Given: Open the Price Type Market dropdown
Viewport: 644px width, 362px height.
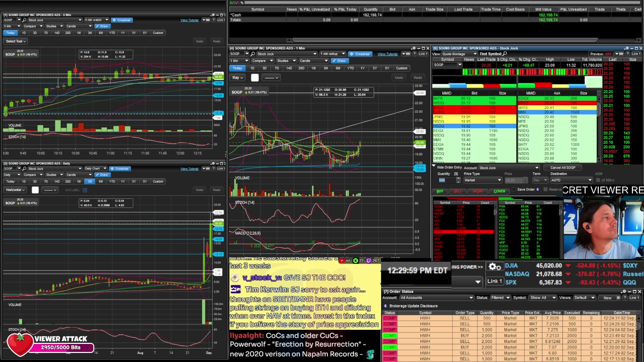Looking at the screenshot, I should click(482, 180).
